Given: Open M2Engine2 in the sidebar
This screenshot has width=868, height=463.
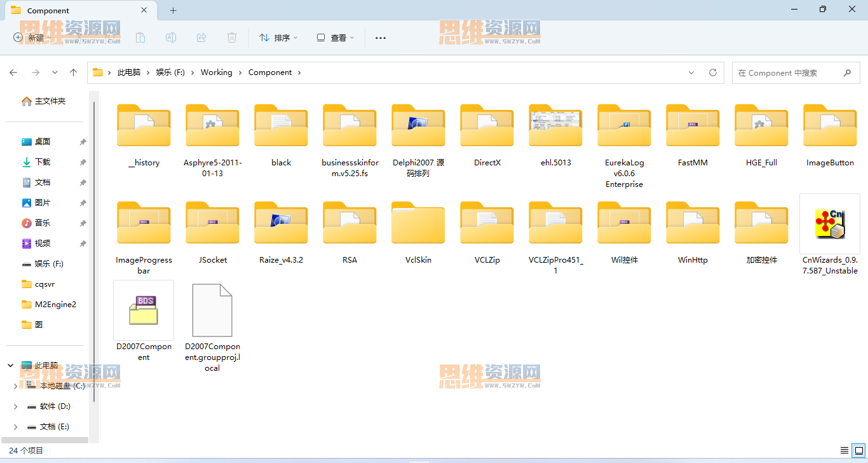Looking at the screenshot, I should pyautogui.click(x=50, y=305).
